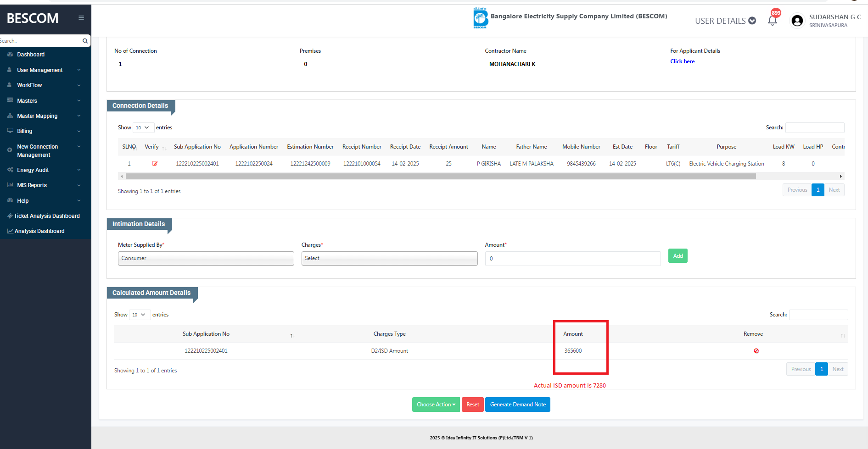Click the Help sidebar icon
Screen dimensions: 868x449
pos(10,200)
